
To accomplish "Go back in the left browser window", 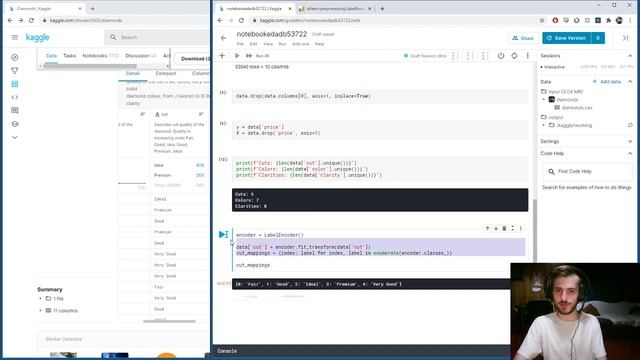I will tap(10, 20).
